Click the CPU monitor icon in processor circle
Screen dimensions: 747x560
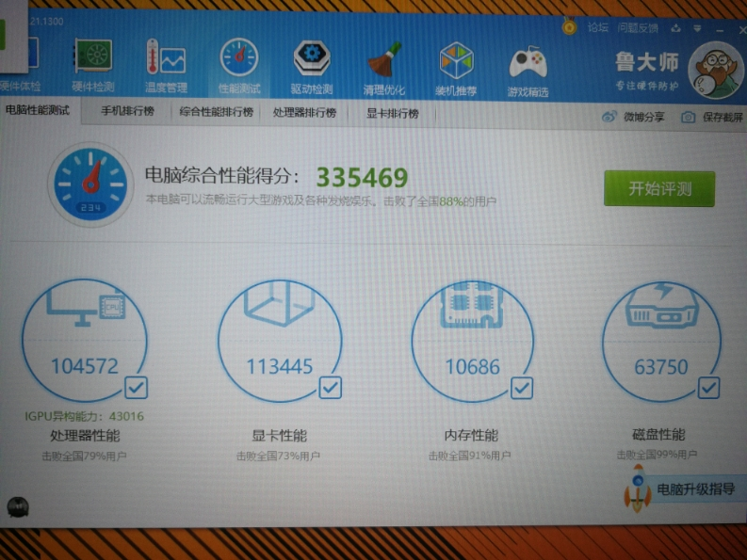(x=87, y=308)
